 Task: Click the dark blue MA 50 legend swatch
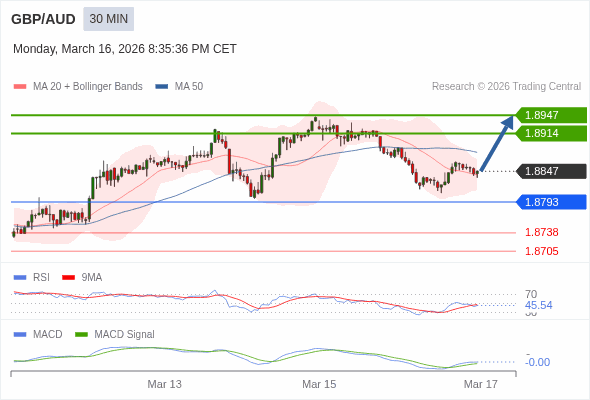162,87
